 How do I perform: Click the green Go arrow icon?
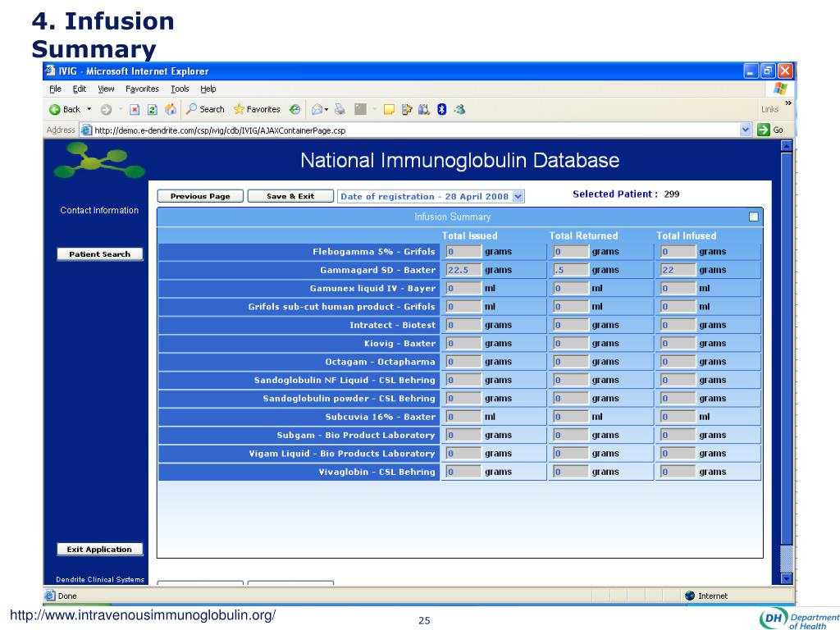(x=764, y=130)
